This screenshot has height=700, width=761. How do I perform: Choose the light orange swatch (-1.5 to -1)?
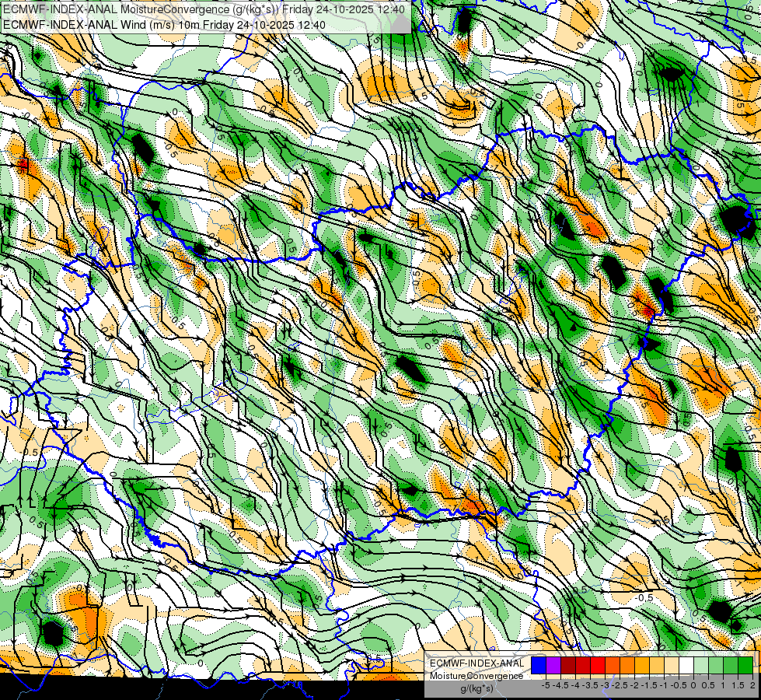pos(657,666)
